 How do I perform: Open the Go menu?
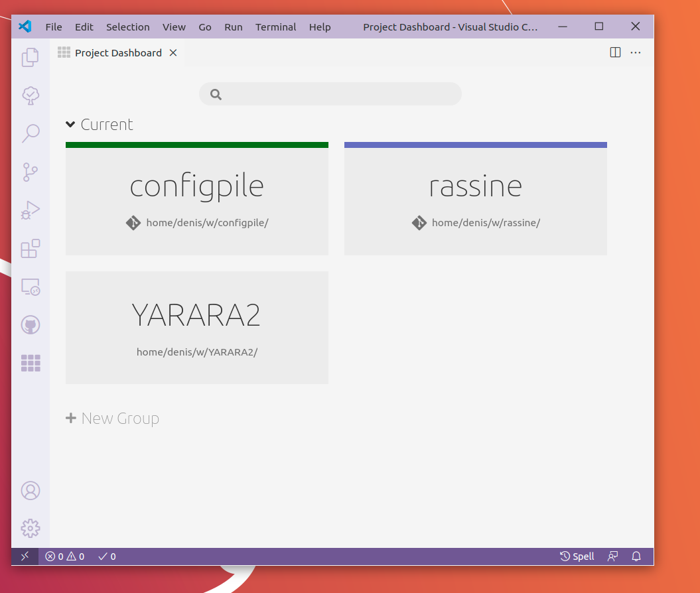pos(205,27)
